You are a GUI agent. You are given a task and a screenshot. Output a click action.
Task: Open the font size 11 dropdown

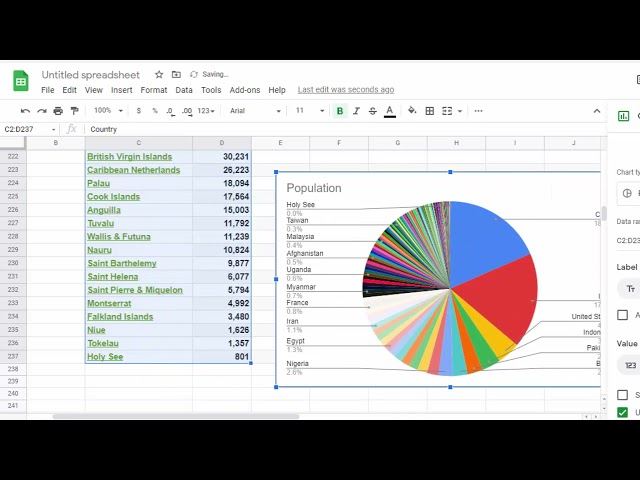coord(310,111)
